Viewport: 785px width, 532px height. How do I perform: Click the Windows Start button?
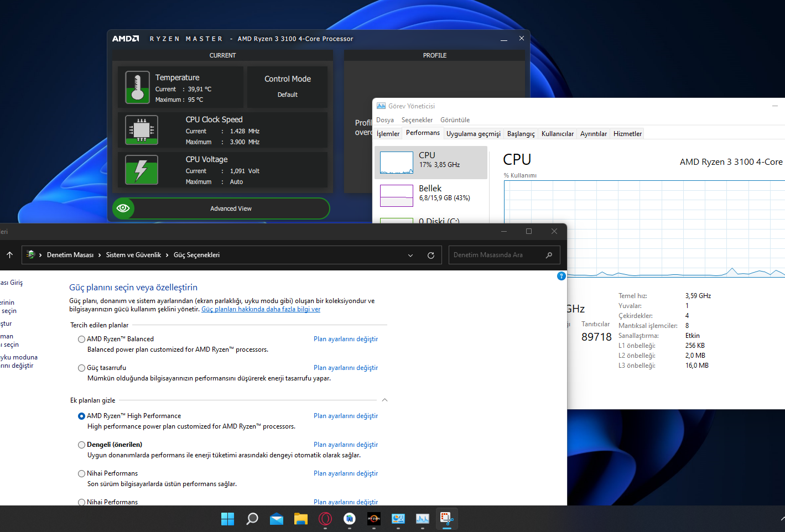click(x=227, y=519)
